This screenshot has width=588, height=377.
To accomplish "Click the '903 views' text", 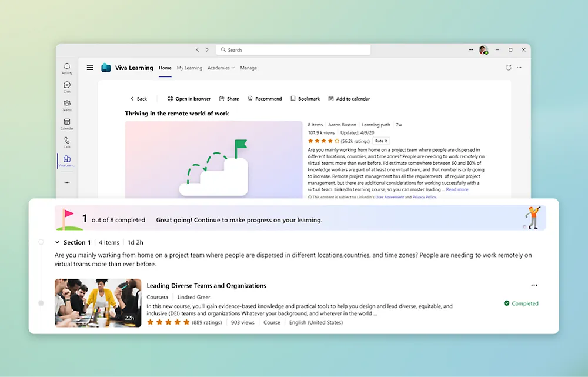I will click(243, 322).
